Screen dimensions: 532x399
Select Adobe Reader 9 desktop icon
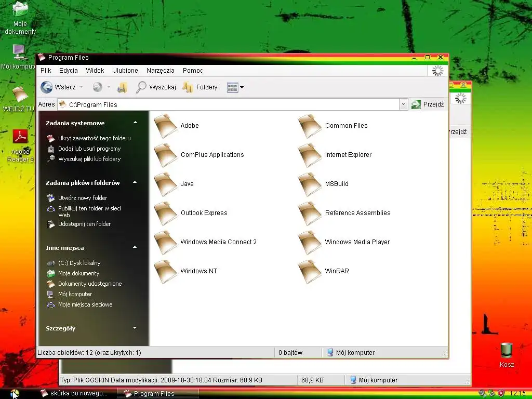(x=20, y=146)
